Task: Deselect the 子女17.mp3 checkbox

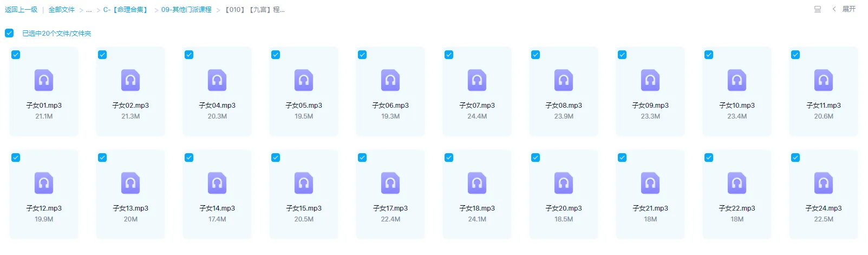Action: coord(362,158)
